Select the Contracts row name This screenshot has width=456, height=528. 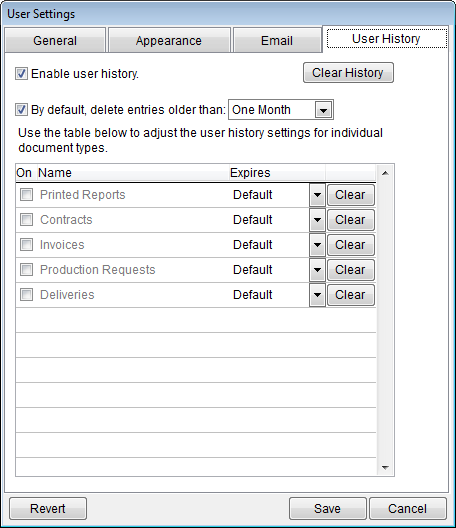point(66,220)
